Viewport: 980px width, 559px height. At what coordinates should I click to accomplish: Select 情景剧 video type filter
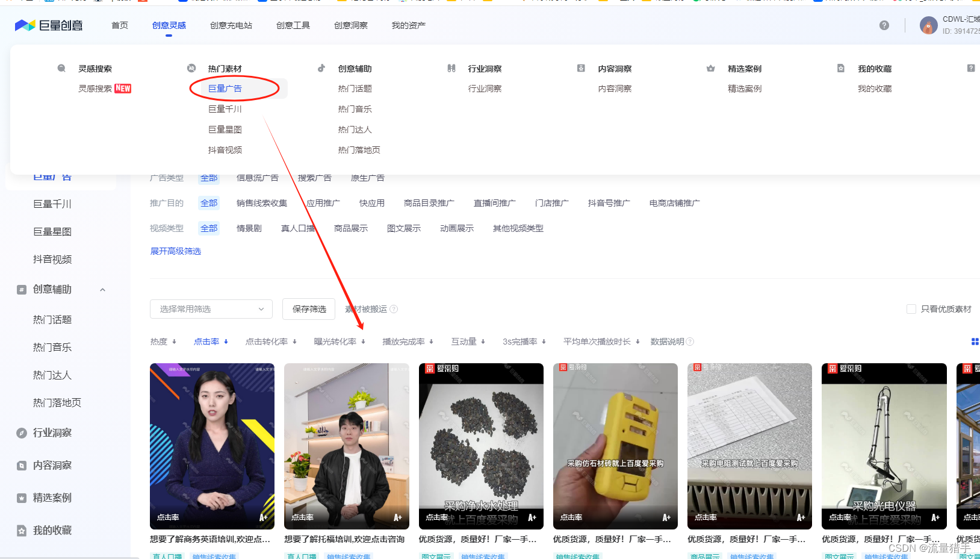click(249, 228)
